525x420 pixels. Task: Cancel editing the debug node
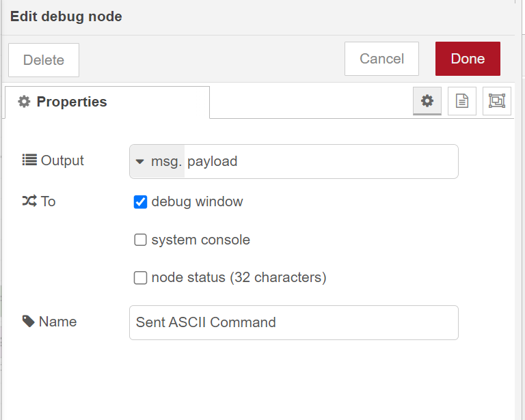click(x=381, y=59)
